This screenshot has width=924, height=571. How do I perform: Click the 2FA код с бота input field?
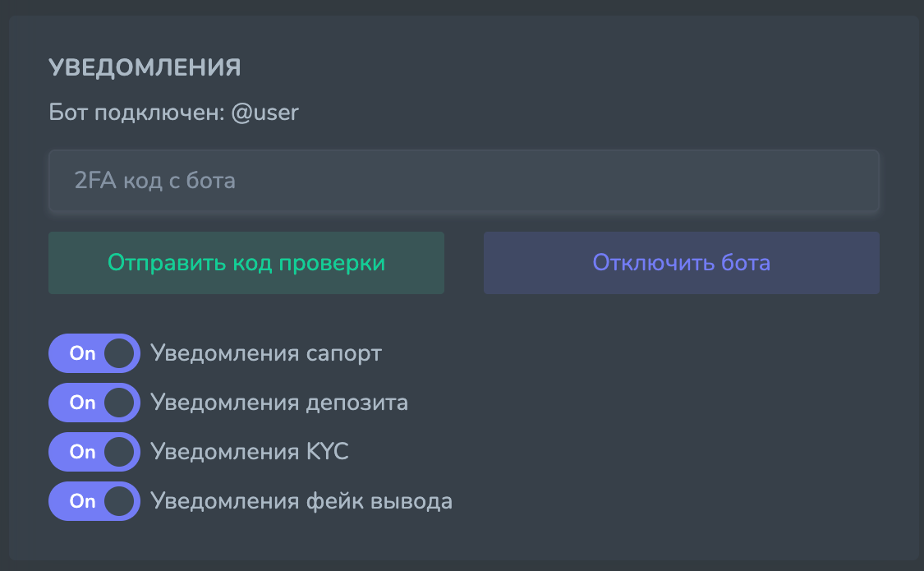tap(463, 181)
